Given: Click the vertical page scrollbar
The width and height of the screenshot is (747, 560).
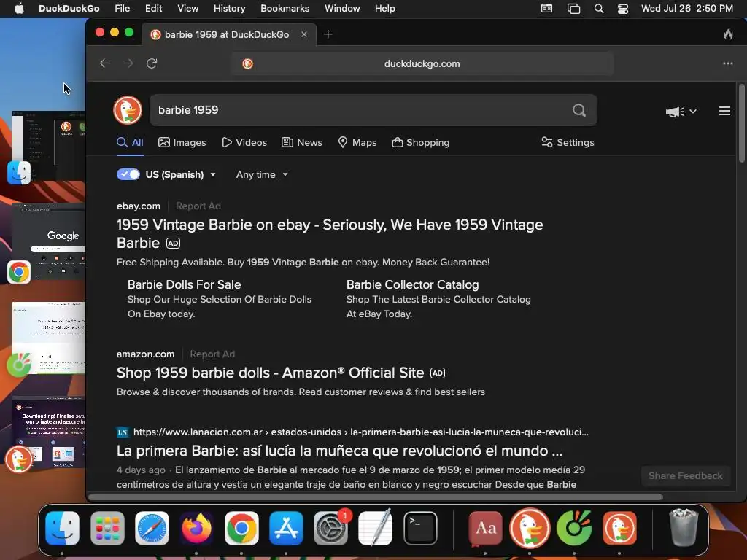Looking at the screenshot, I should tap(742, 124).
